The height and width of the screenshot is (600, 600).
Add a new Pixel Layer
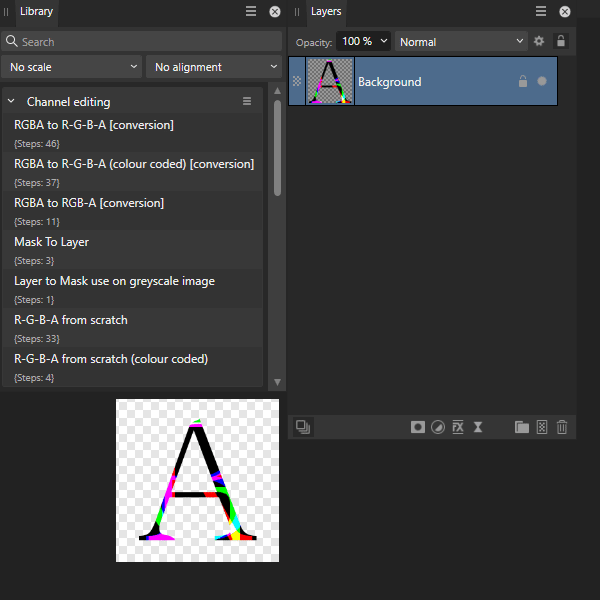pos(542,427)
